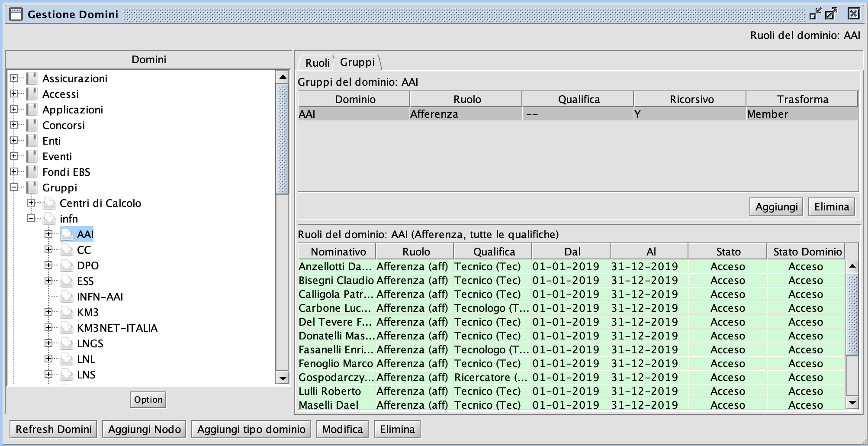Viewport: 868px width, 446px height.
Task: Select the Gruppi tab
Action: click(x=357, y=62)
